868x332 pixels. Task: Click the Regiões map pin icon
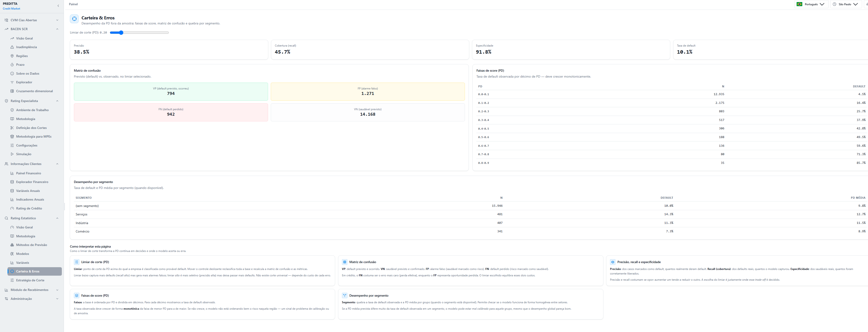12,56
